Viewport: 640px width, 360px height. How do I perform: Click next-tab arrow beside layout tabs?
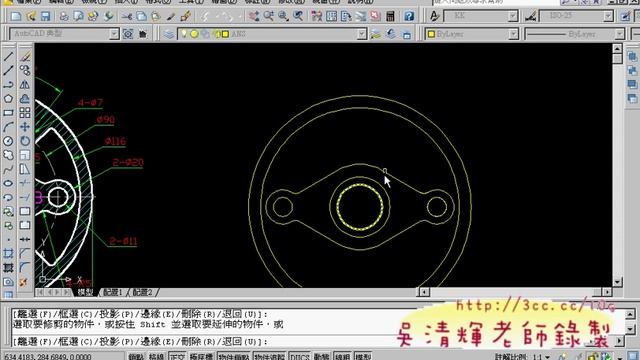(58, 292)
